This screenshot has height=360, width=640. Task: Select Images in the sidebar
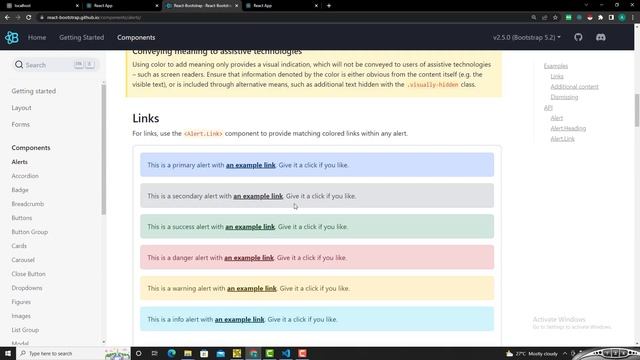[x=21, y=316]
